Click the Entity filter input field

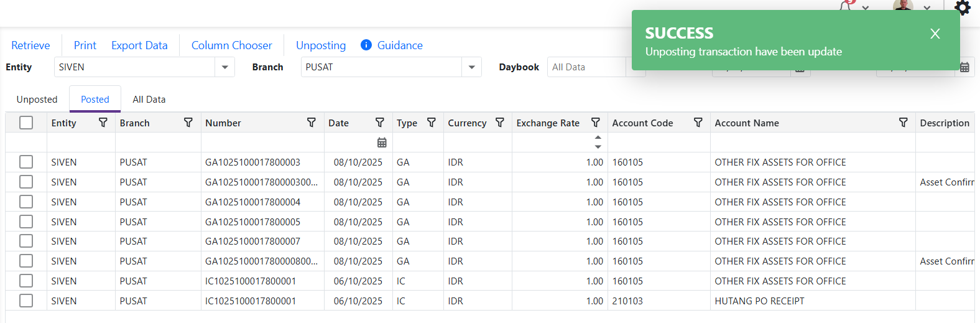pyautogui.click(x=81, y=143)
